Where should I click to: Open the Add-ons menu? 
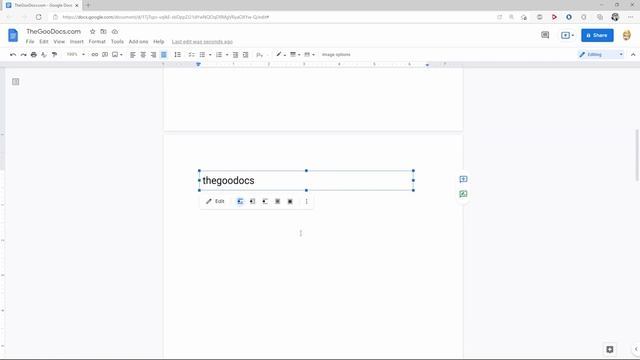coord(138,42)
